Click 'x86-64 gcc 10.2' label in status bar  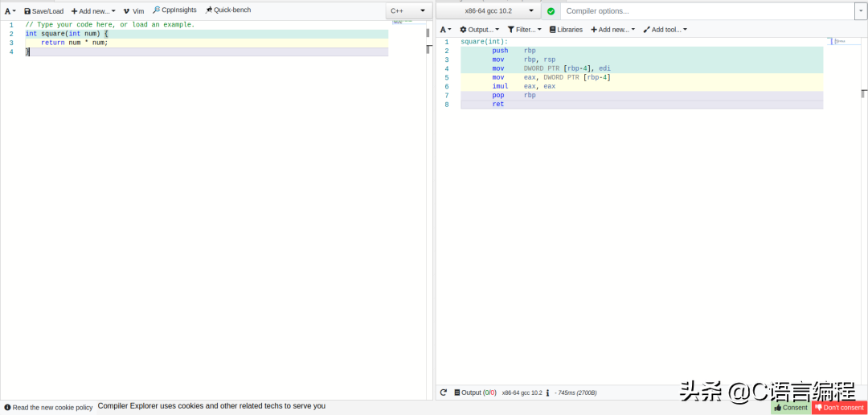(x=522, y=392)
